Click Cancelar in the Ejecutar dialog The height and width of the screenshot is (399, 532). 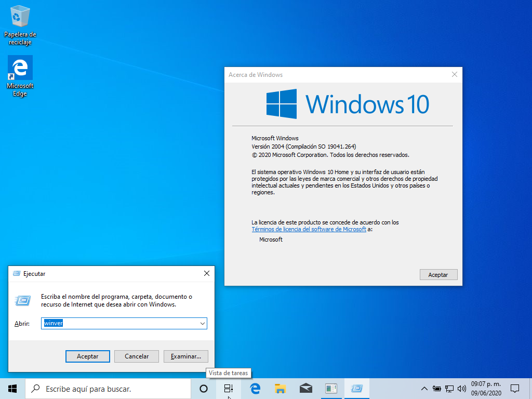137,356
